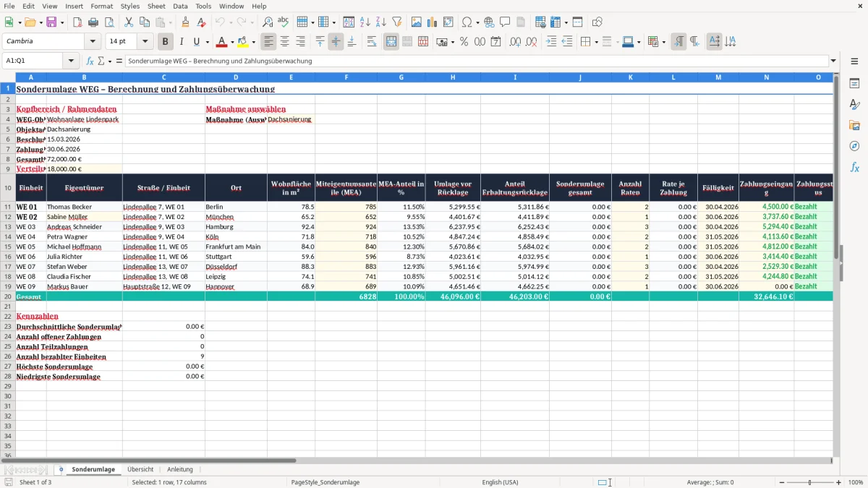Open the Data menu
The image size is (868, 488).
tap(180, 6)
